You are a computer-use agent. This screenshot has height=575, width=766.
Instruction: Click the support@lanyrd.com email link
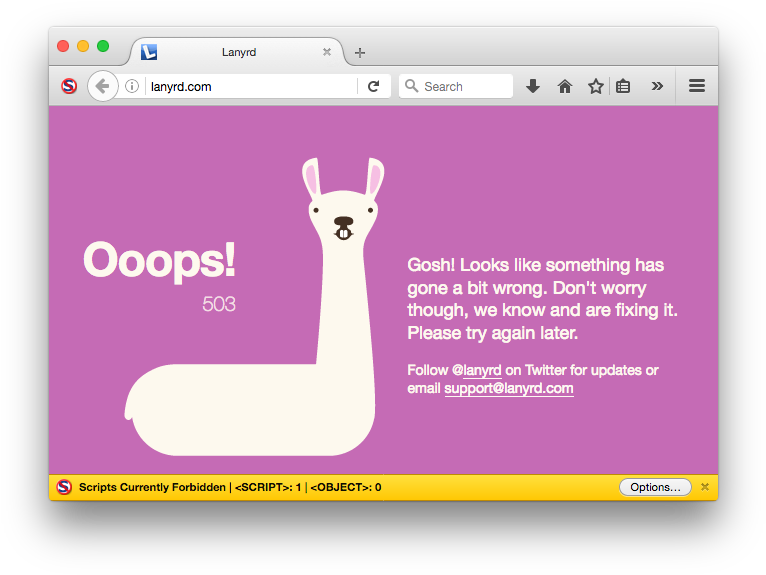click(509, 388)
